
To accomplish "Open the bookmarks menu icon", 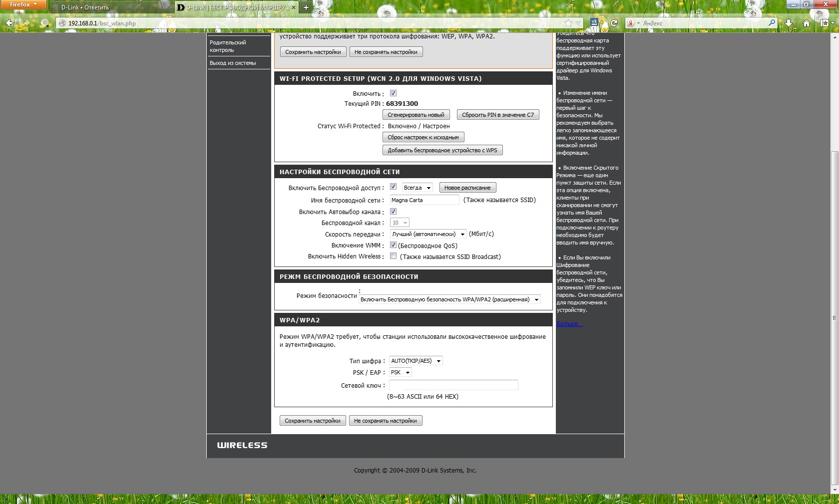I will (825, 23).
